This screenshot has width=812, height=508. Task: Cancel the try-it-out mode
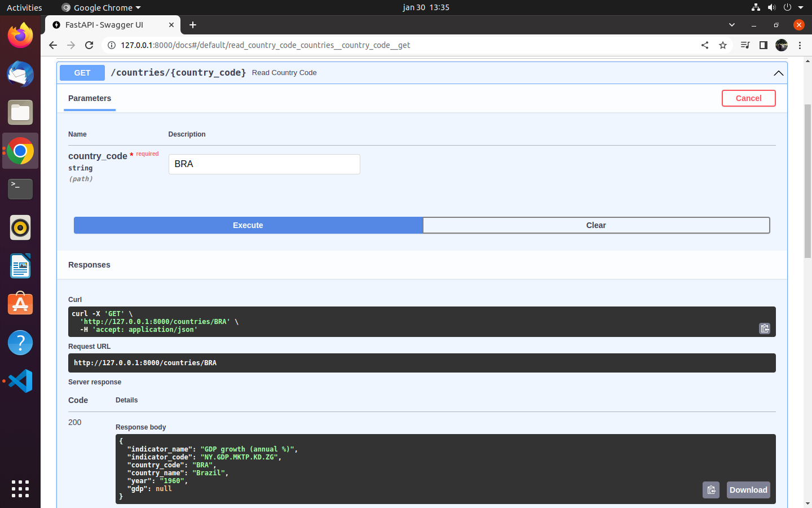click(x=748, y=98)
